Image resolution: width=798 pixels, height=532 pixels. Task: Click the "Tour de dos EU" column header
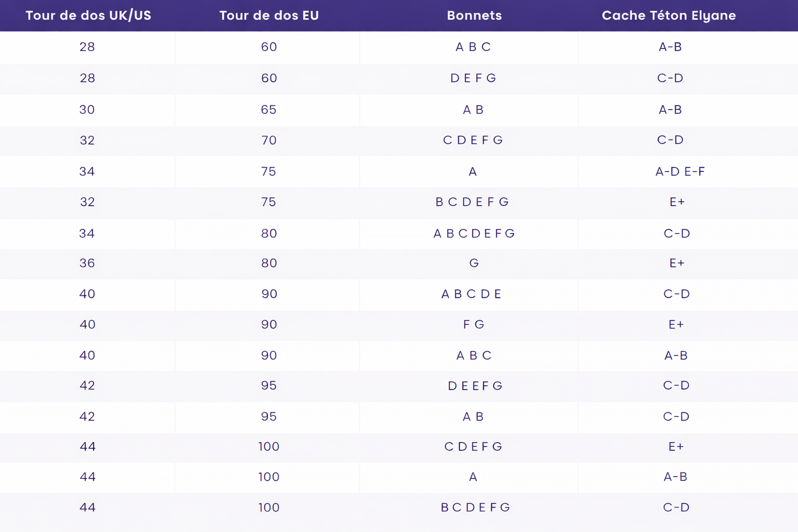(269, 15)
